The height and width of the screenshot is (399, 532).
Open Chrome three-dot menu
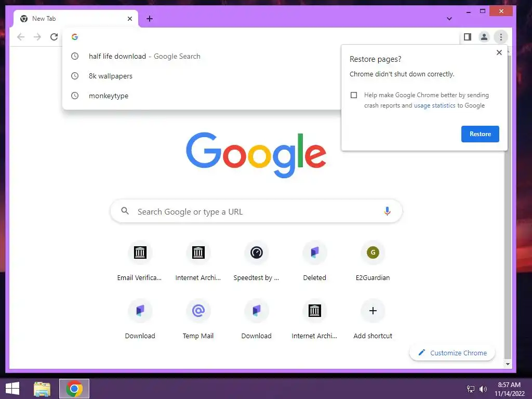click(501, 37)
